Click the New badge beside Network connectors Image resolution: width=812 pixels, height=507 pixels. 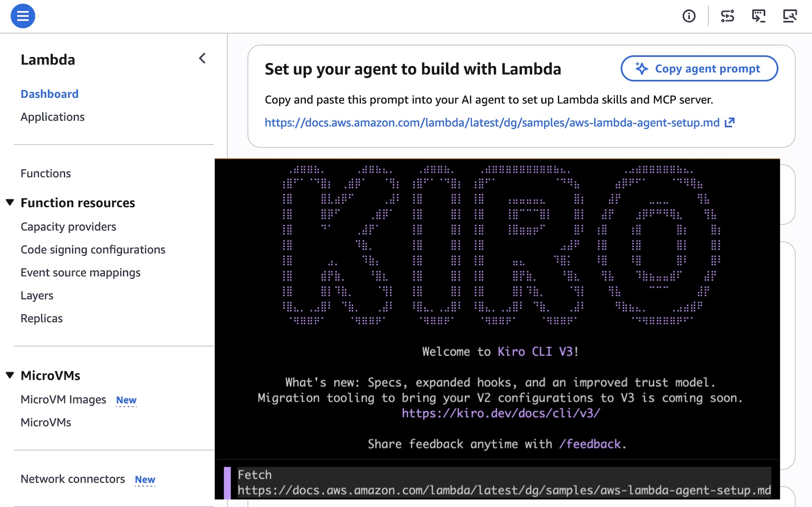145,479
